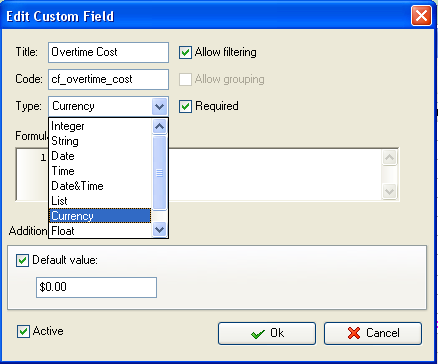Screen dimensions: 438x364
Task: Toggle the Allow filtering checkbox
Action: click(185, 52)
